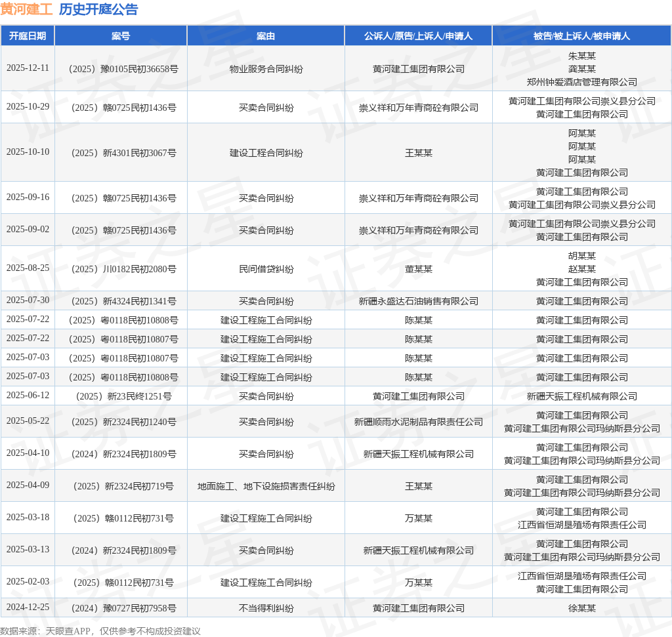The image size is (672, 637).
Task: Click defendant 郑州钟爱酒店管理有限公司
Action: pyautogui.click(x=581, y=82)
